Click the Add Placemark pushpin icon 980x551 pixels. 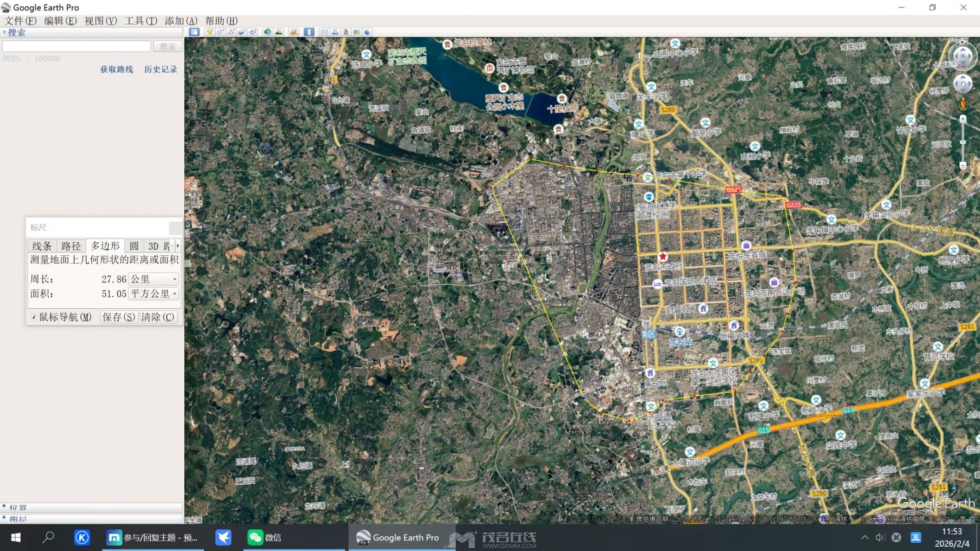209,32
